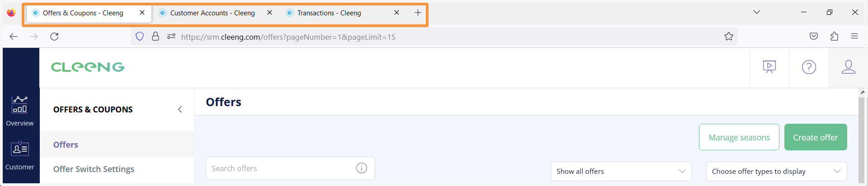
Task: Click the Create offer button
Action: coord(816,137)
